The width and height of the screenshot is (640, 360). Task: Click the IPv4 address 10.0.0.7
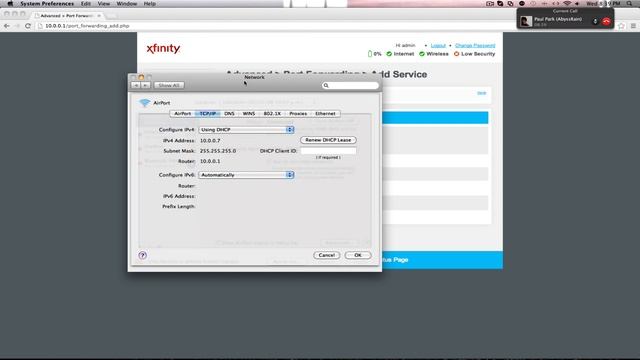(210, 140)
